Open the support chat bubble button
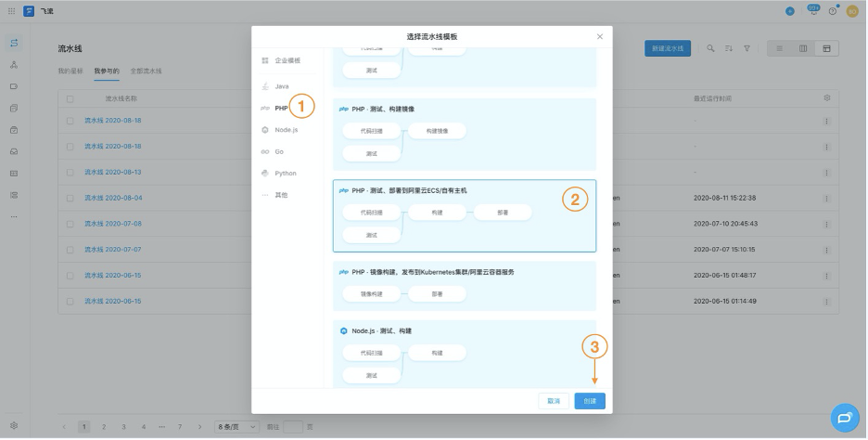Screen dimensions: 868x440 point(846,418)
